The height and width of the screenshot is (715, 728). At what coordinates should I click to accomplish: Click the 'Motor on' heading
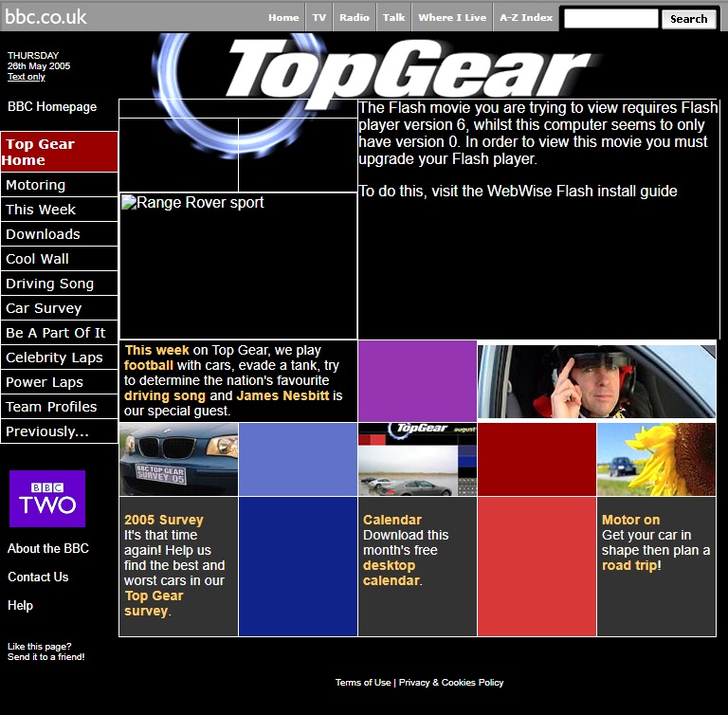tap(631, 520)
